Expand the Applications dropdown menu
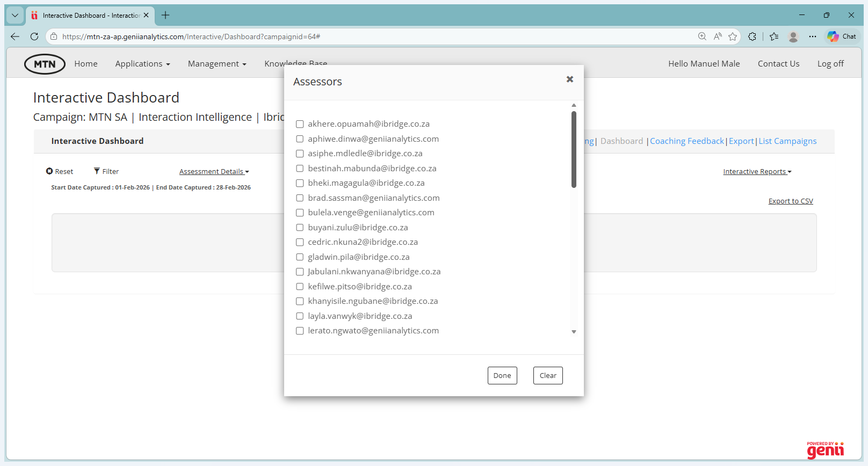This screenshot has width=868, height=466. click(x=142, y=64)
